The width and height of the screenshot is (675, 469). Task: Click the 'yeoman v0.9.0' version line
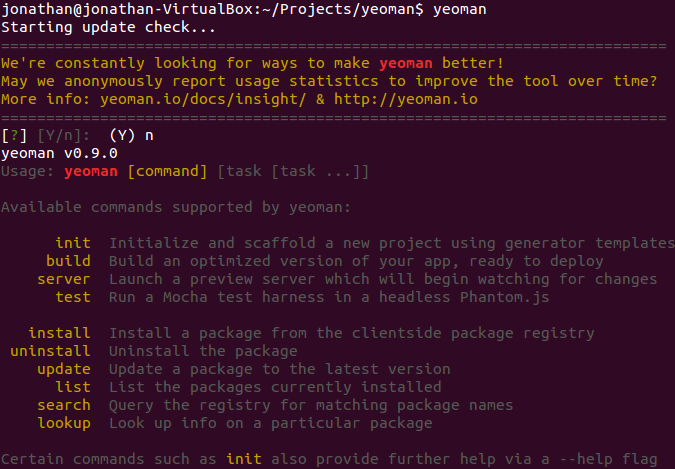coord(59,154)
